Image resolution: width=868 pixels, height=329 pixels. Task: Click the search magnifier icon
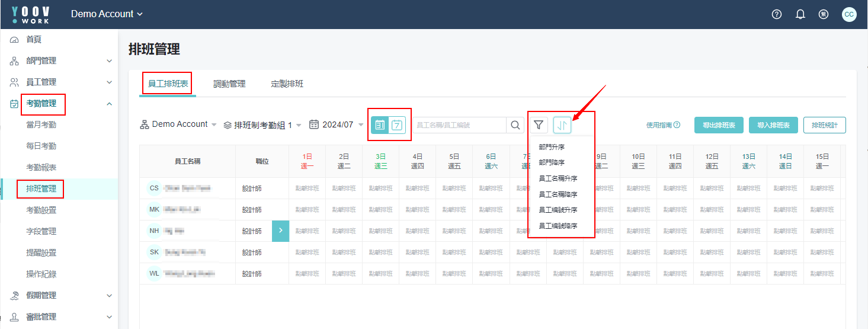click(x=515, y=125)
